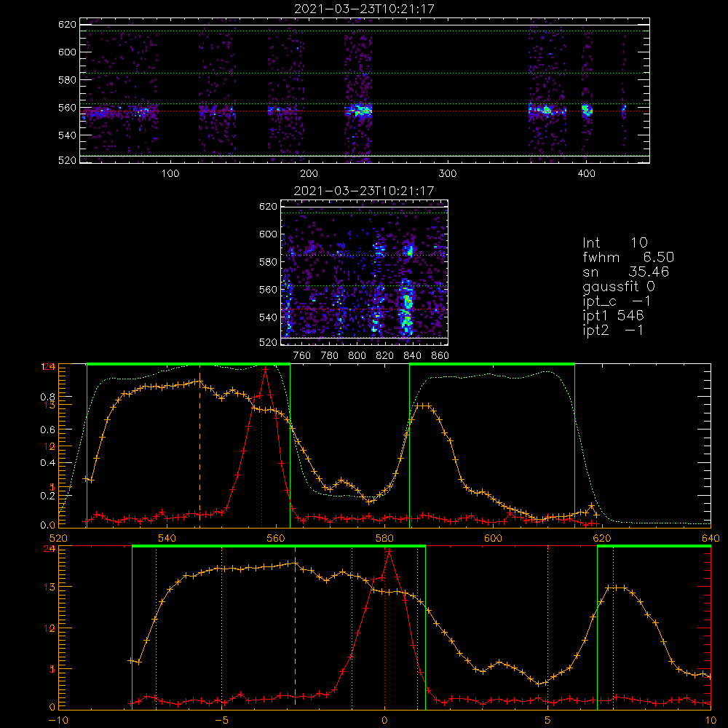Click x-axis label 640 of the third plot
The image size is (728, 728).
pos(711,538)
